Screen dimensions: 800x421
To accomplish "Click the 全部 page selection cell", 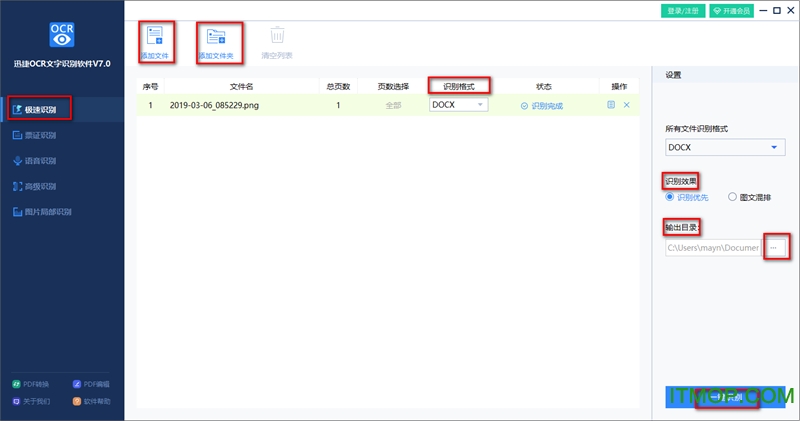I will pyautogui.click(x=393, y=105).
